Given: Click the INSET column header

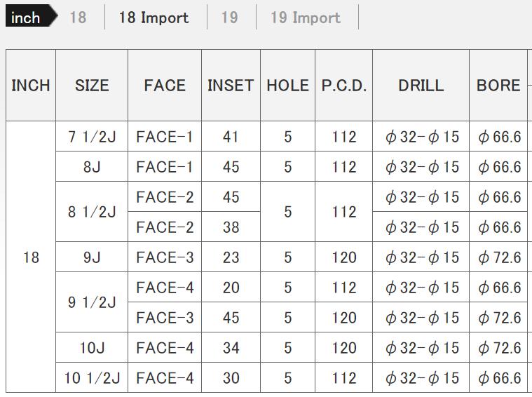Looking at the screenshot, I should [x=231, y=86].
